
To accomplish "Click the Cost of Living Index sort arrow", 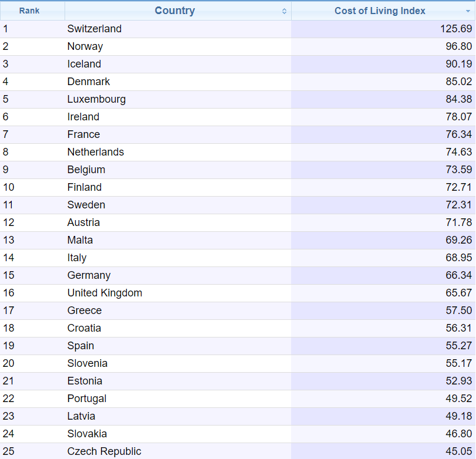I will pyautogui.click(x=468, y=11).
